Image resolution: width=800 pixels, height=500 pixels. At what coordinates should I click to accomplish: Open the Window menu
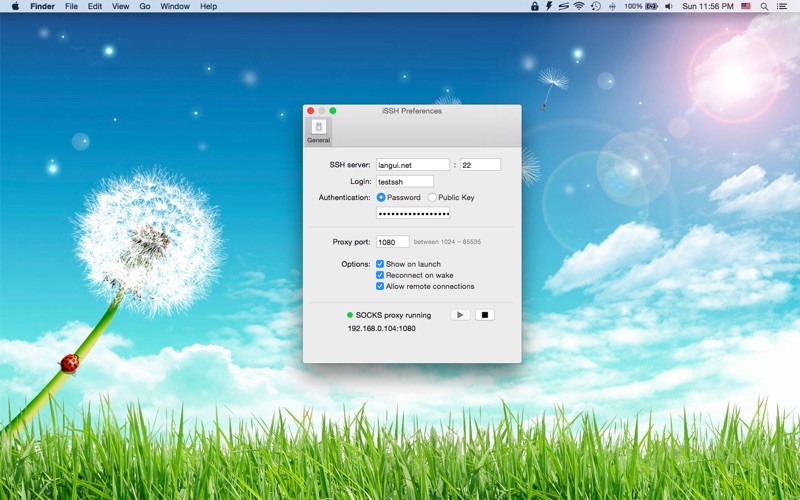174,6
